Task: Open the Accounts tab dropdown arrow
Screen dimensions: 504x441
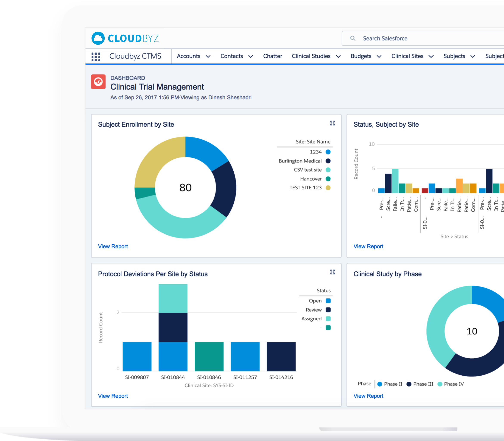Action: click(x=208, y=56)
